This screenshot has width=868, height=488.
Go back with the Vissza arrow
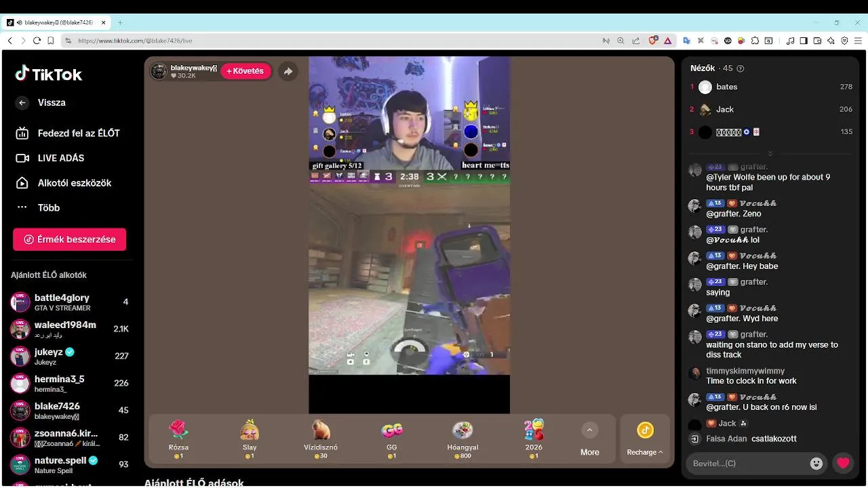[22, 103]
